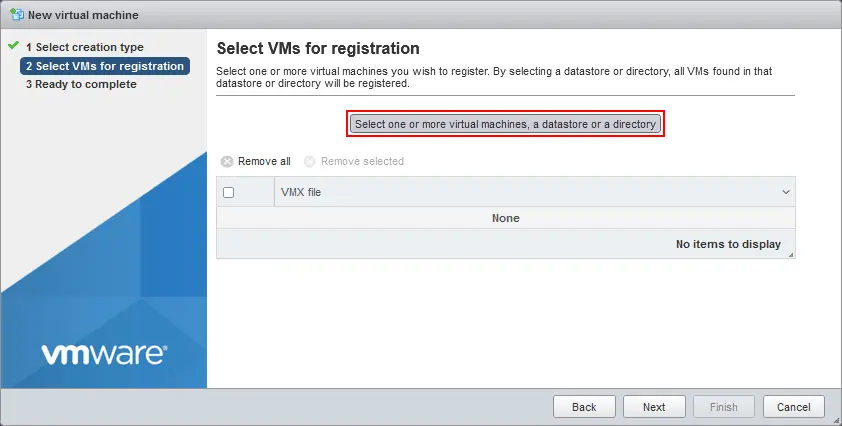Click the Next button
The height and width of the screenshot is (426, 842).
pyautogui.click(x=654, y=407)
